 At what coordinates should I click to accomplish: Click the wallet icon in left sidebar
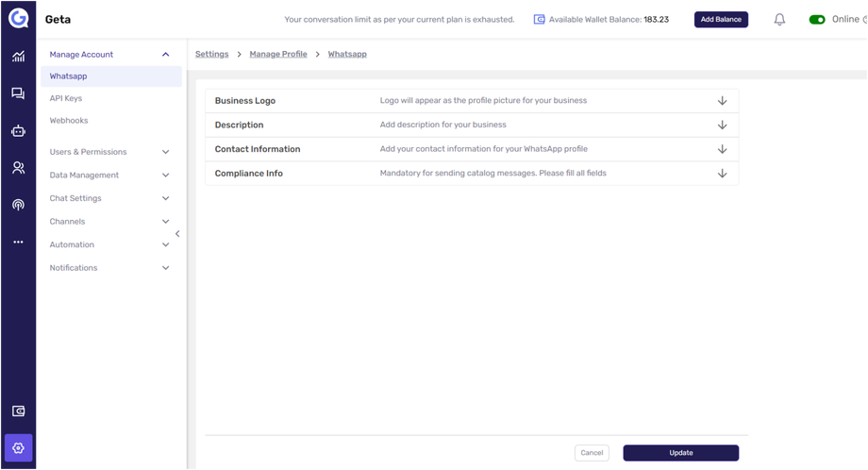click(x=18, y=411)
